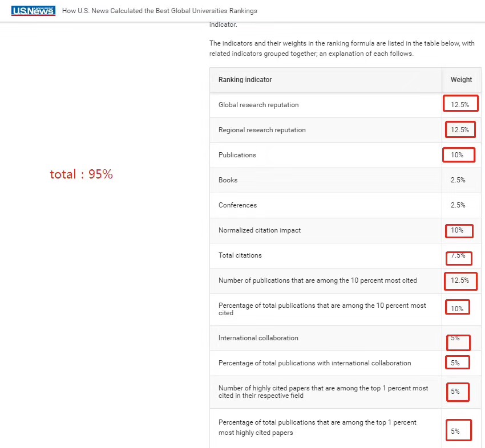This screenshot has height=448, width=485.
Task: Click the 2.5% weight beside Conferences
Action: click(x=458, y=205)
